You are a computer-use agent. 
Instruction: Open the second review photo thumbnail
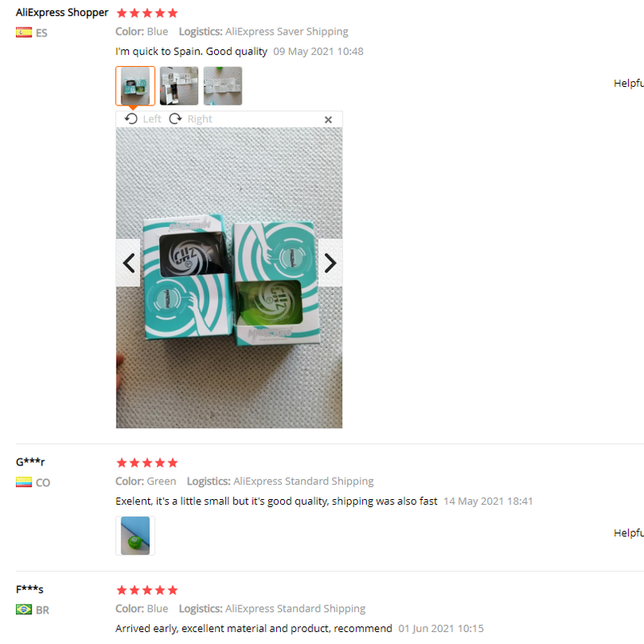[x=179, y=86]
